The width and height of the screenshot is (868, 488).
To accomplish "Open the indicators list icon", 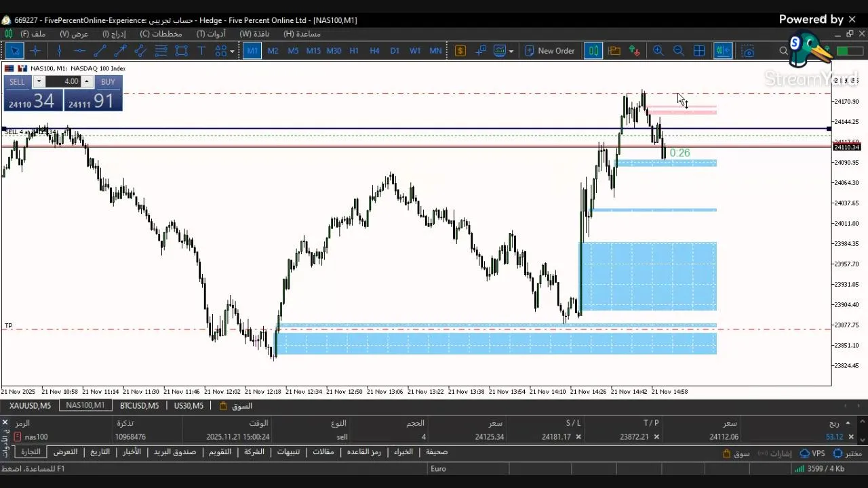I will click(x=500, y=51).
